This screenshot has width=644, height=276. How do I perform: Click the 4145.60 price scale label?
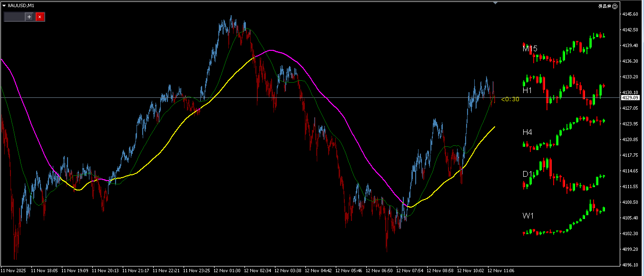(x=630, y=14)
